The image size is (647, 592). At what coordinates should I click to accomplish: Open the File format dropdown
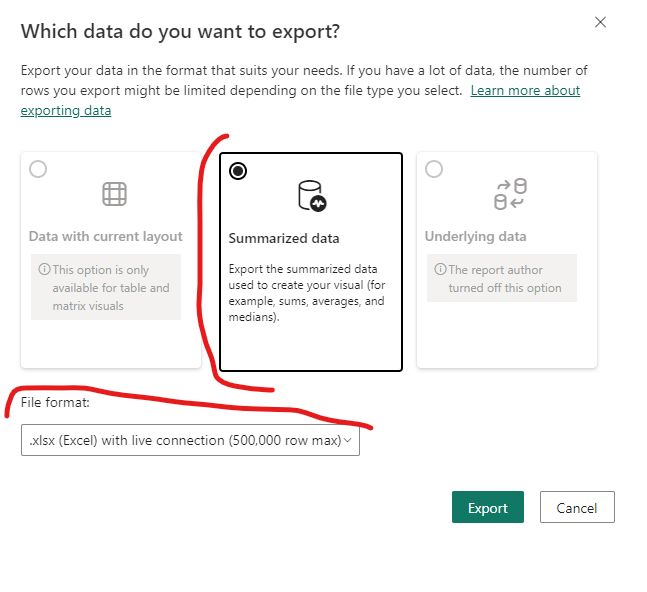click(190, 440)
